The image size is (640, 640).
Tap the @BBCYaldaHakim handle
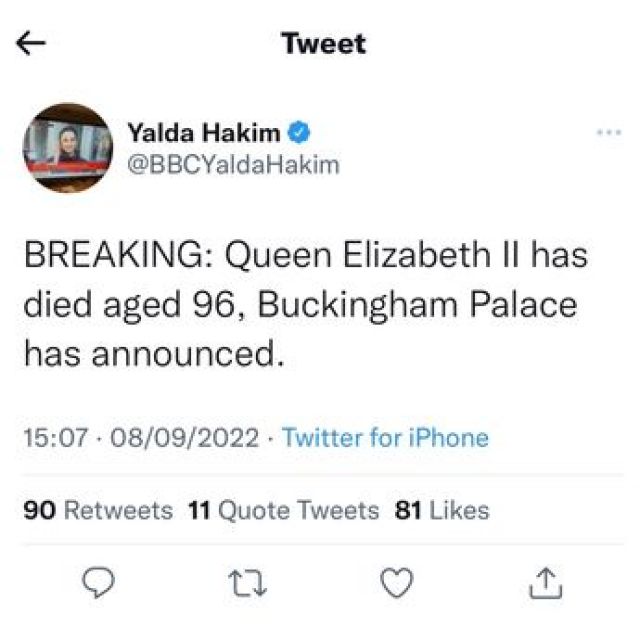(x=232, y=165)
